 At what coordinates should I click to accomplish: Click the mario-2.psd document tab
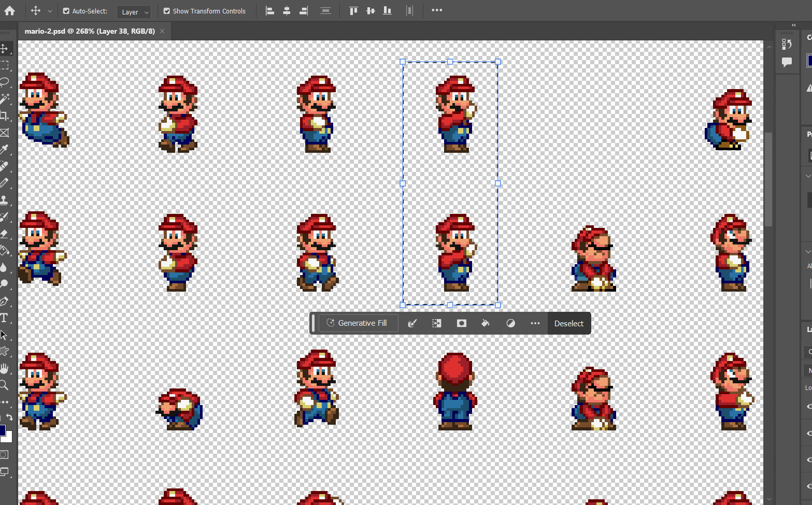[89, 31]
